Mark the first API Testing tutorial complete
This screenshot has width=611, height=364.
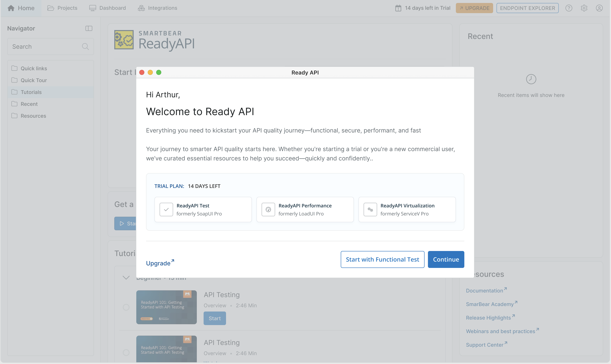127,307
